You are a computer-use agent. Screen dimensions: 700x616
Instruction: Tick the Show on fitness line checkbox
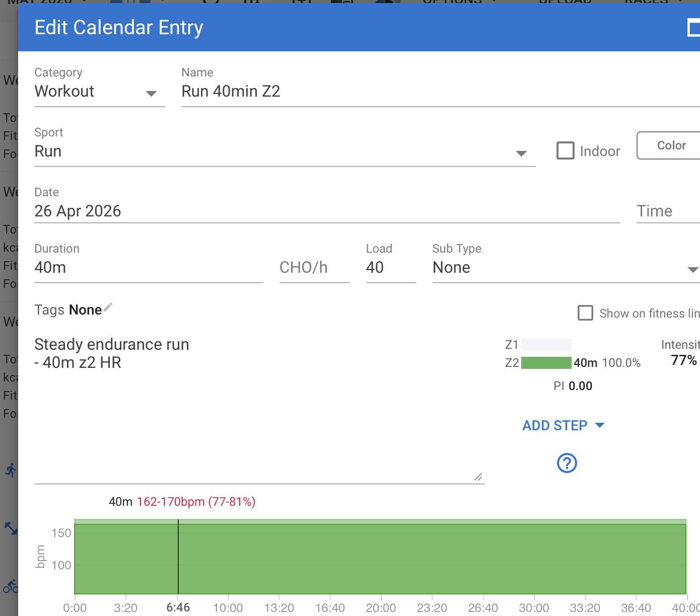pyautogui.click(x=585, y=313)
